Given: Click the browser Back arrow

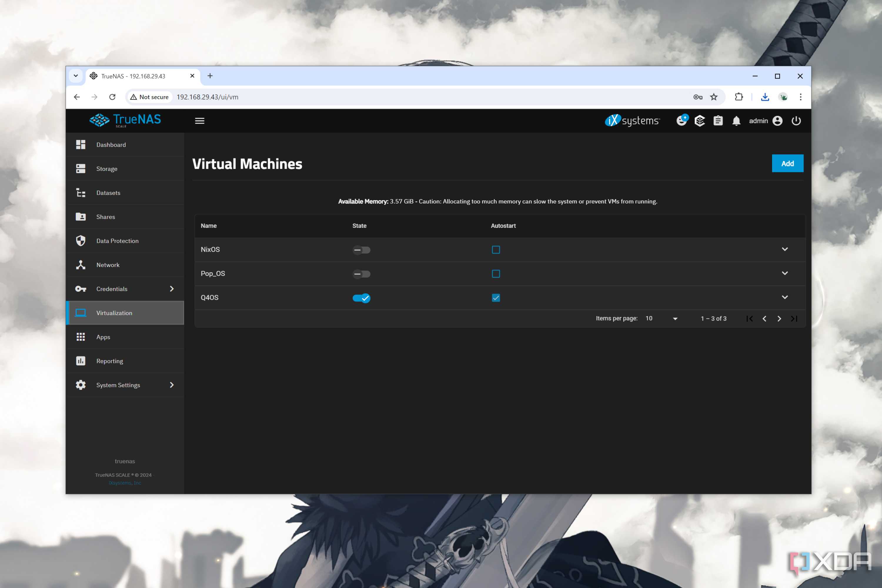Looking at the screenshot, I should [x=77, y=97].
